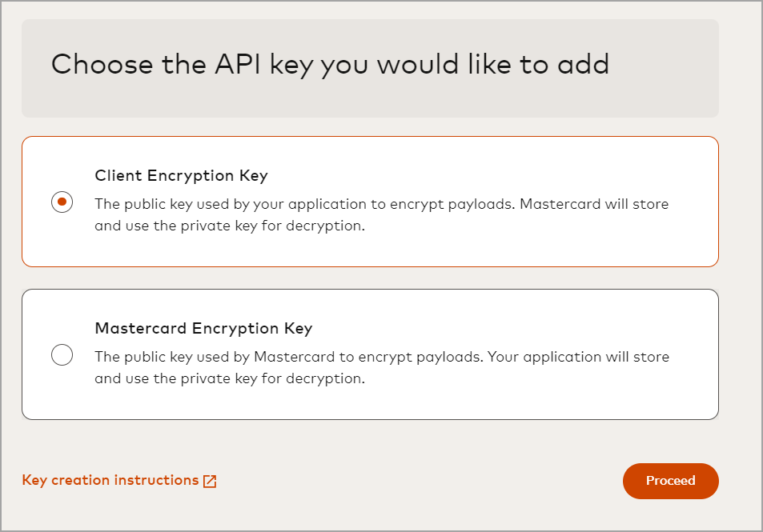Viewport: 763px width, 532px height.
Task: Click the "Choose the API key" heading
Action: 330,64
